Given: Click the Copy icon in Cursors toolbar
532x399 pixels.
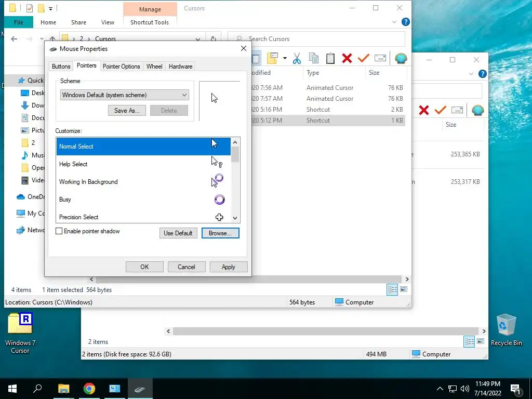Looking at the screenshot, I should 314,58.
